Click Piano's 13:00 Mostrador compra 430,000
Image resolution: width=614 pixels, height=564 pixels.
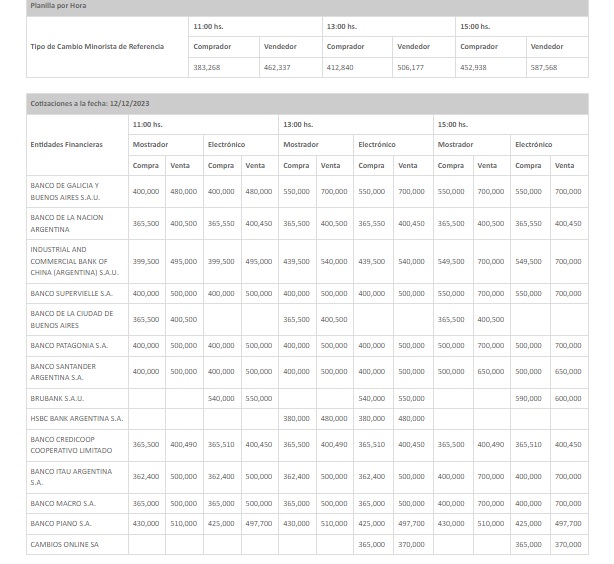(x=296, y=524)
